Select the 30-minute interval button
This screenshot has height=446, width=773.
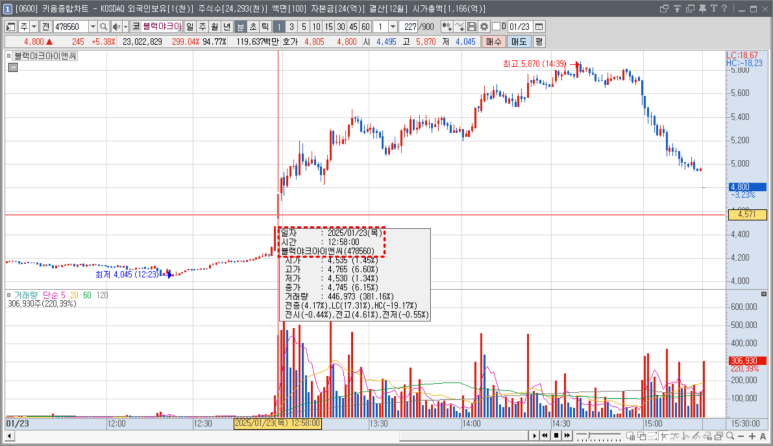(x=341, y=27)
